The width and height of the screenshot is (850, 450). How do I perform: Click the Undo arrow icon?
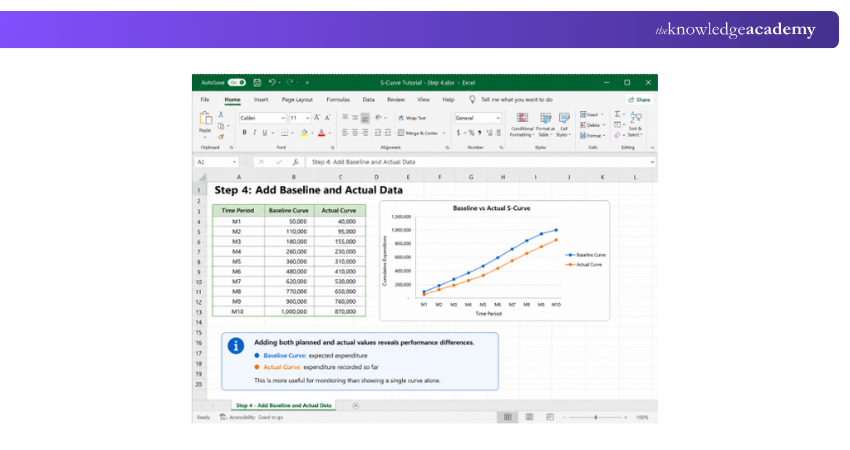[272, 82]
